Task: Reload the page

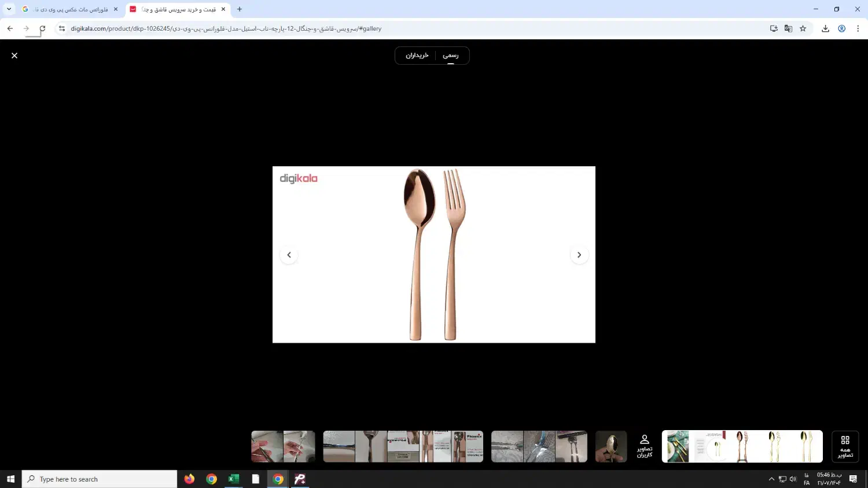Action: pyautogui.click(x=42, y=28)
